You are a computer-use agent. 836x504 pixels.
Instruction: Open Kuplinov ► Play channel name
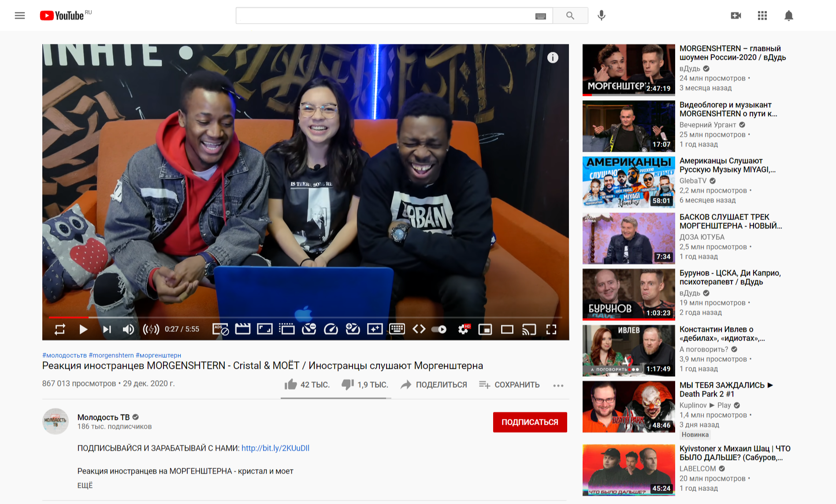coord(705,405)
